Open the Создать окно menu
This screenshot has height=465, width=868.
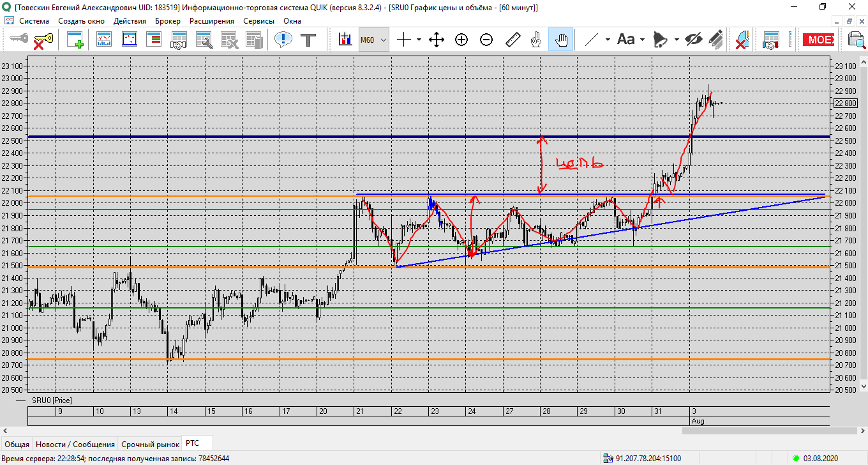click(x=81, y=20)
